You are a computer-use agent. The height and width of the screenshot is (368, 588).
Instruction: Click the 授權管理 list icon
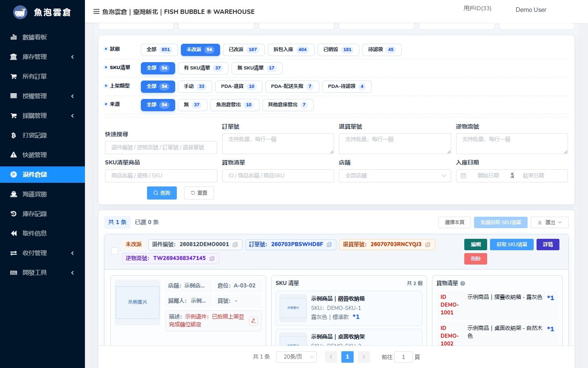click(13, 96)
